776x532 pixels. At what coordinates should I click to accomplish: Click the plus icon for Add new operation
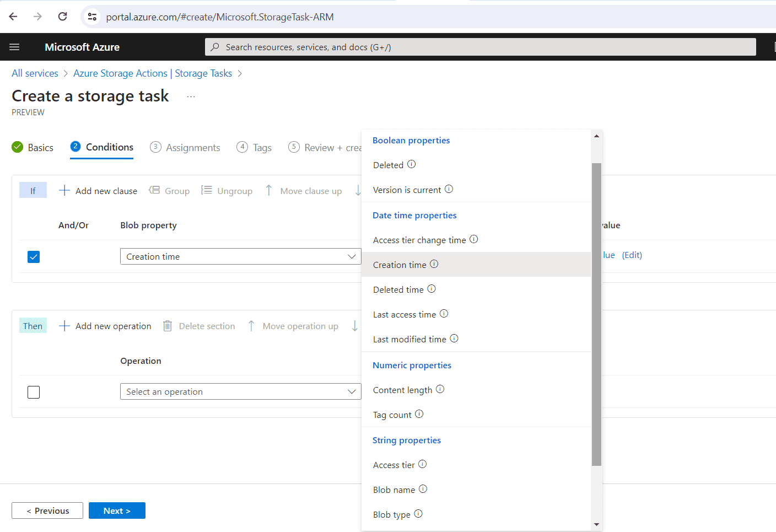click(64, 326)
